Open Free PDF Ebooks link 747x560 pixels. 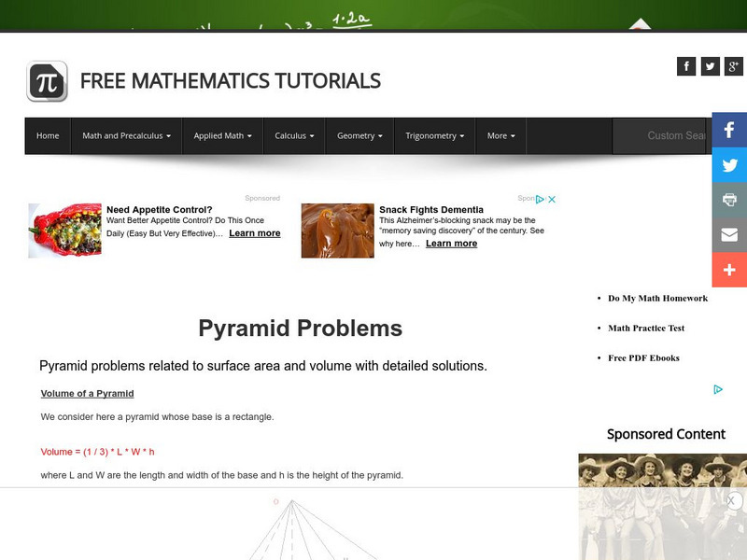[x=643, y=358]
